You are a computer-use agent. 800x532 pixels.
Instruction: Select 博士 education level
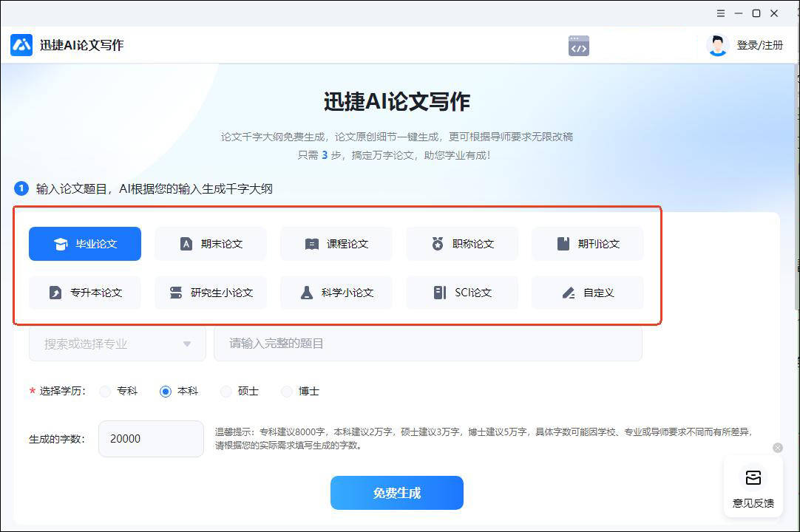pos(288,392)
